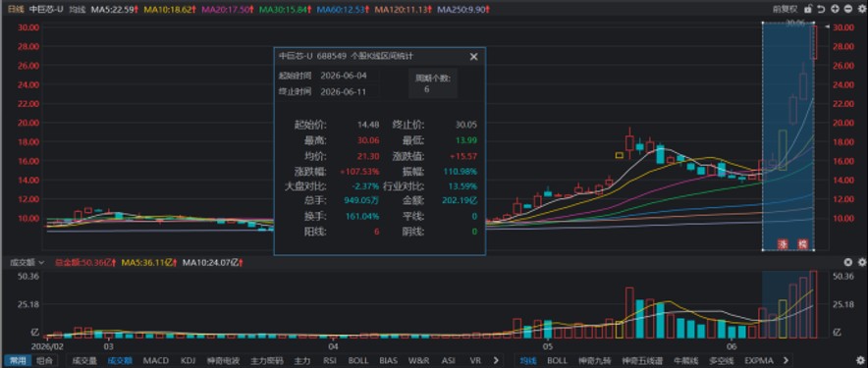Click the 均线 label in chart header
Screen dimensions: 868x368
(77, 9)
